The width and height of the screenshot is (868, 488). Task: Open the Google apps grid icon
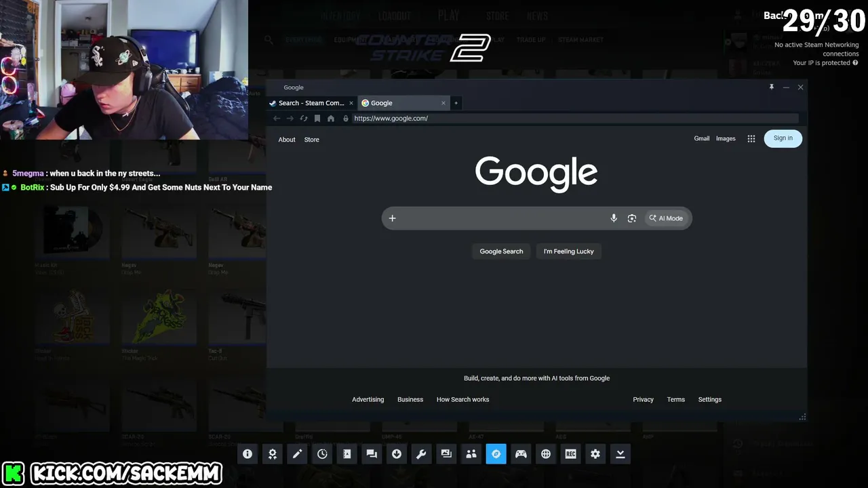tap(751, 139)
